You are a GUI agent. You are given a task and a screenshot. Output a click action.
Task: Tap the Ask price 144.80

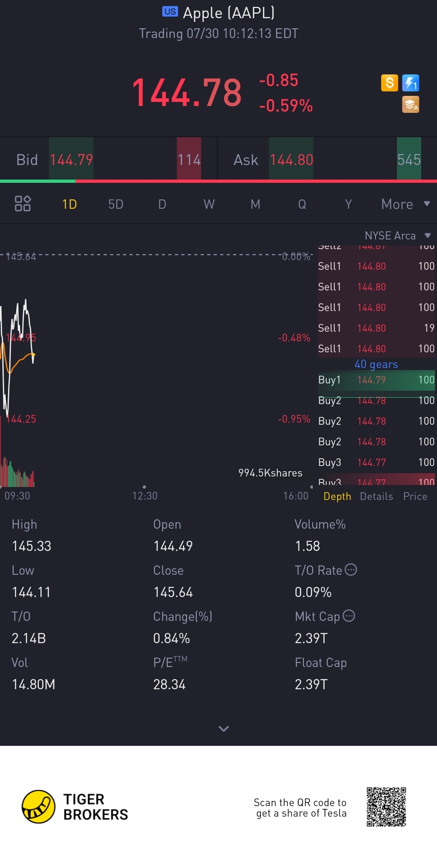(x=291, y=160)
